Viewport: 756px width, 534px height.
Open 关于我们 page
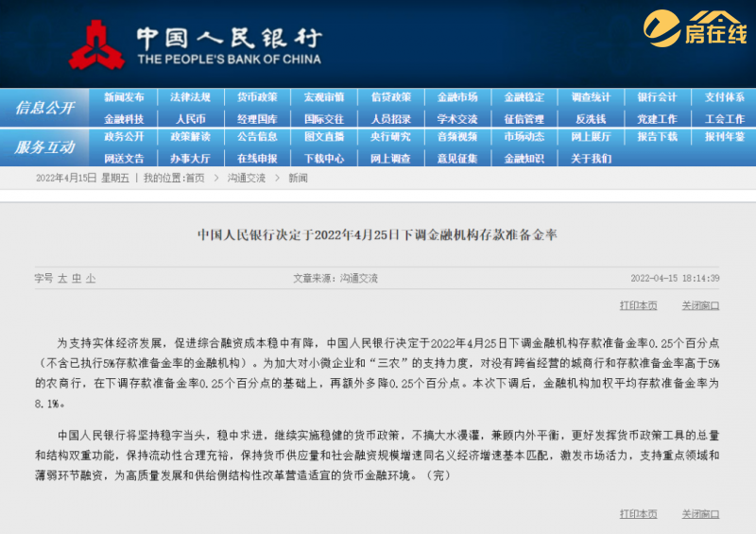591,158
